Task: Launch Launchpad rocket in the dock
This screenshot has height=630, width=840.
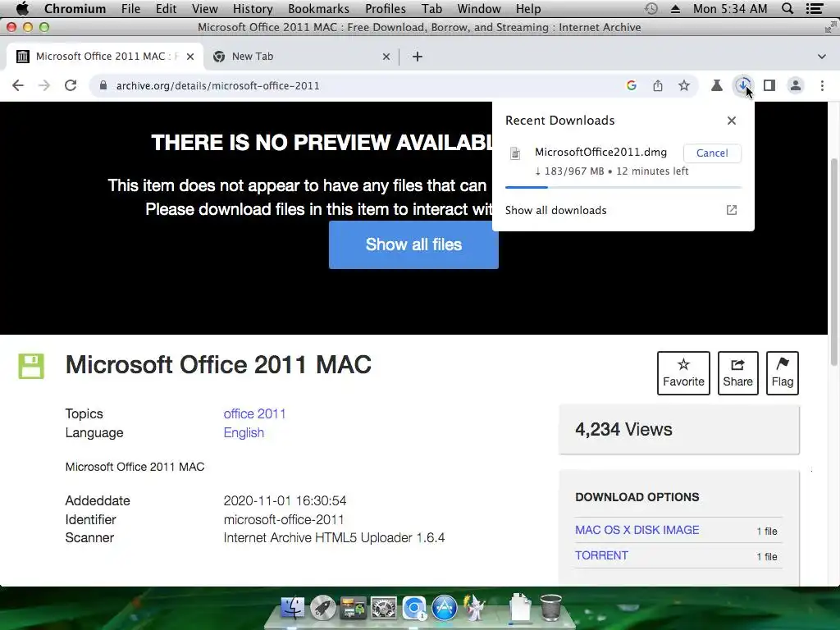Action: (x=323, y=608)
